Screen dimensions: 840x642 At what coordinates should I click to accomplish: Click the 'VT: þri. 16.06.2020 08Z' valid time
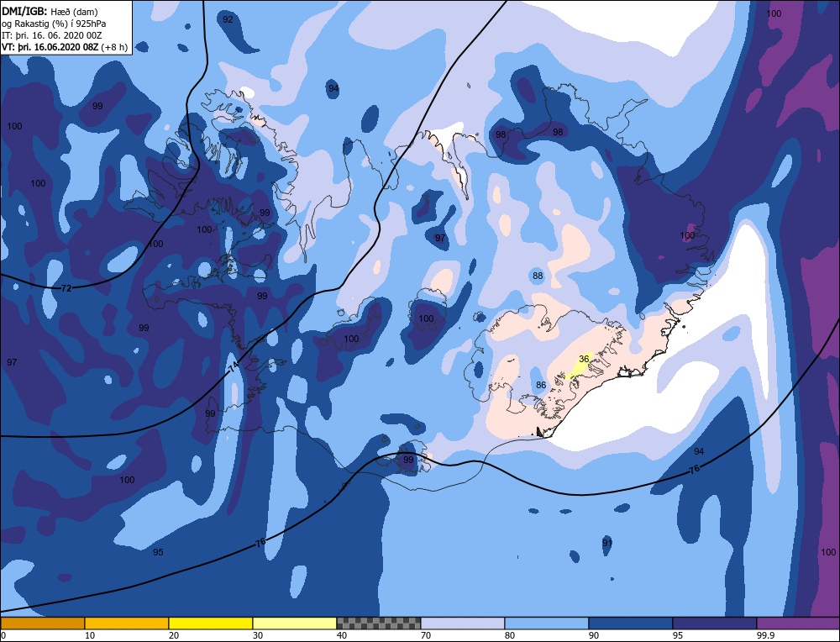[x=51, y=47]
